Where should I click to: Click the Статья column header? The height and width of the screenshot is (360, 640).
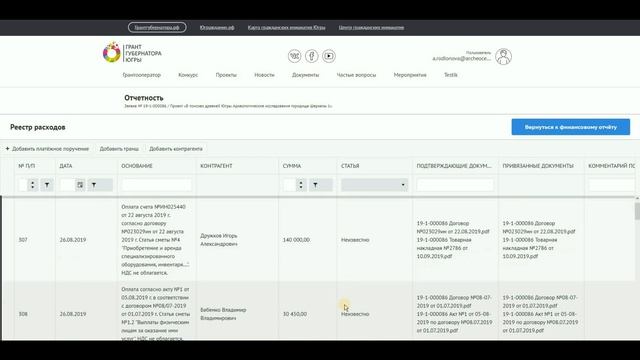pos(350,166)
